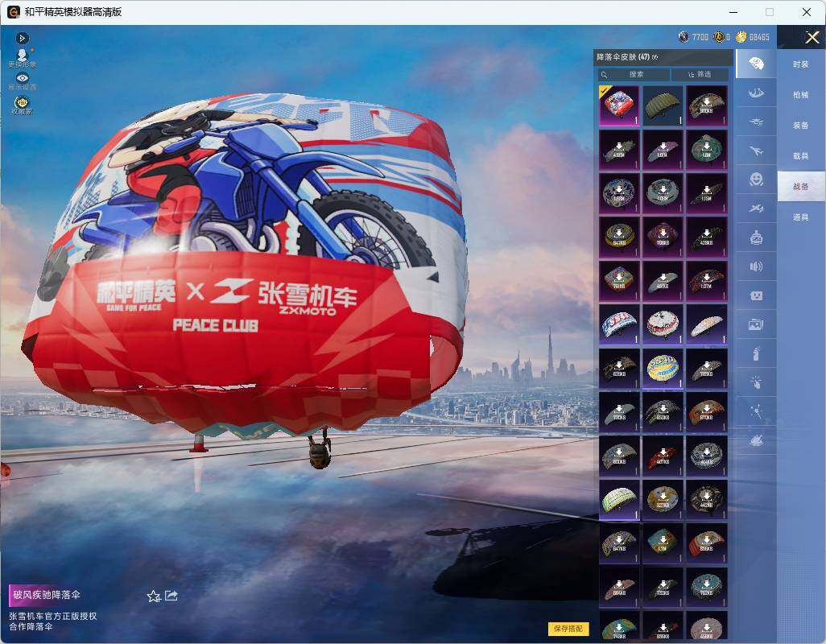Image resolution: width=826 pixels, height=644 pixels.
Task: Open the magic wand effects icon
Action: (x=756, y=411)
